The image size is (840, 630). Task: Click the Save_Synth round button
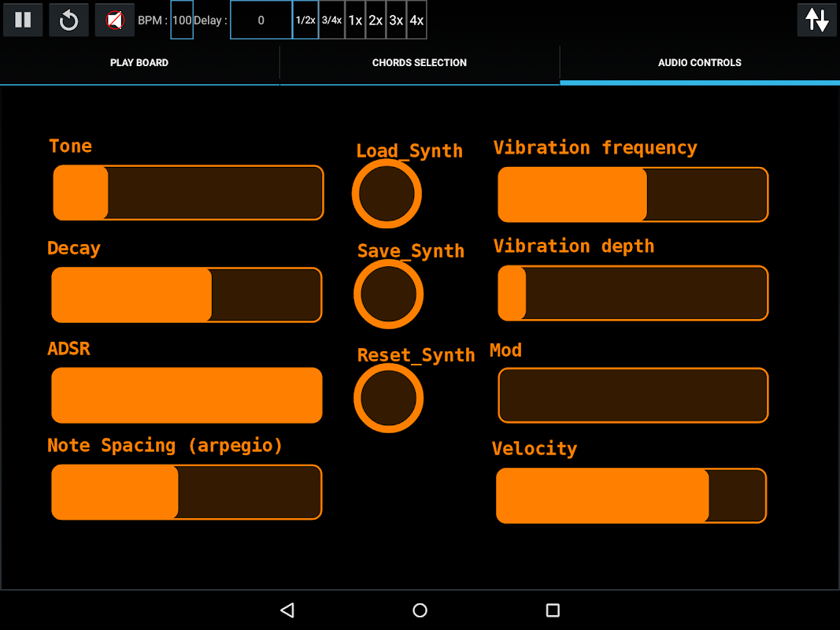click(388, 294)
